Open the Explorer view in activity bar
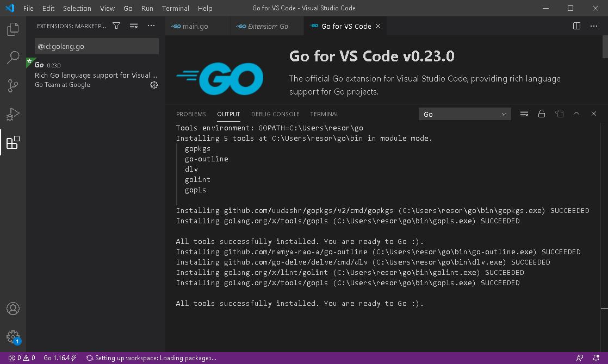 coord(13,29)
